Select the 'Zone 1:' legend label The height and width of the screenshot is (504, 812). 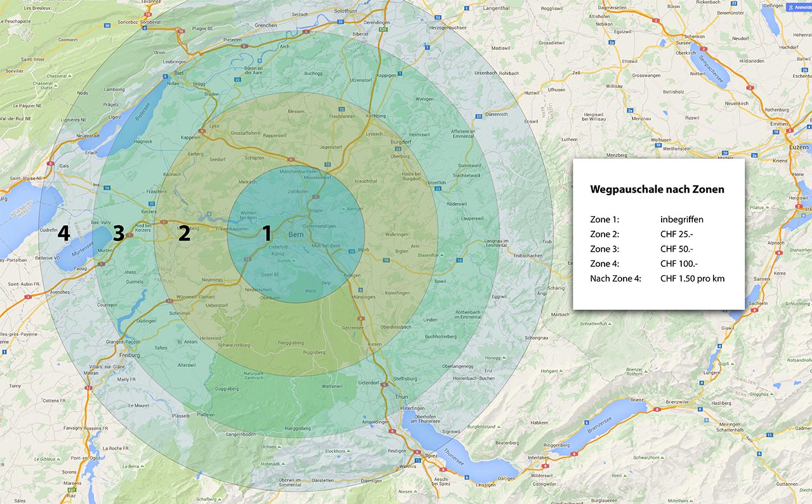point(605,219)
